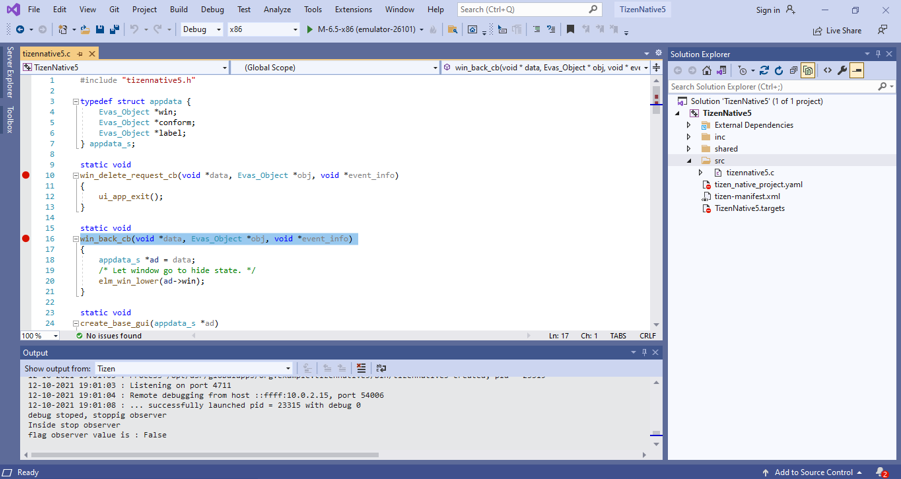Toggle the Show All Files button
The width and height of the screenshot is (901, 479).
click(808, 71)
